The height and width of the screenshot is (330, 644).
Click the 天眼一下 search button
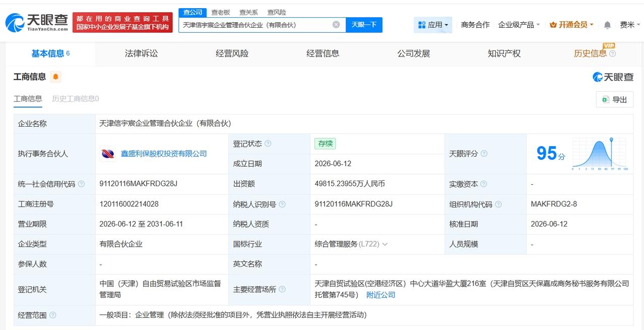[x=364, y=25]
